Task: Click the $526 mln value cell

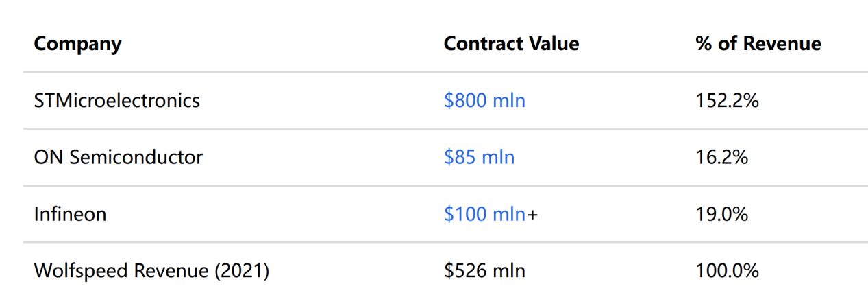Action: pos(484,271)
